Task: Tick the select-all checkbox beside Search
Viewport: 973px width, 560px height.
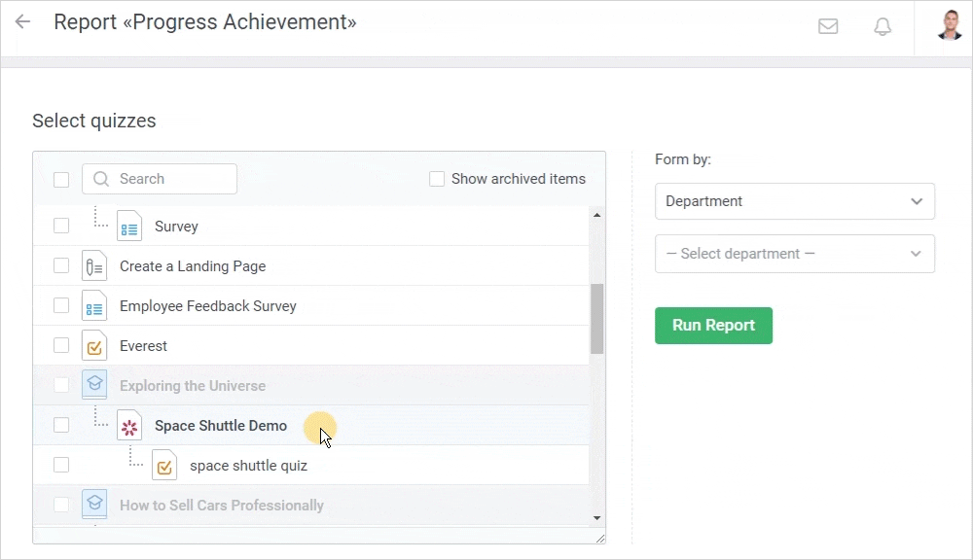Action: coord(61,179)
